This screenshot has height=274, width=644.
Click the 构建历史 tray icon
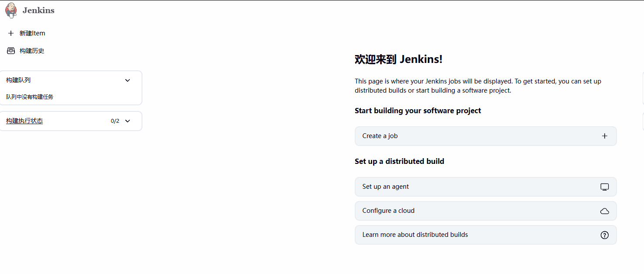[x=11, y=51]
